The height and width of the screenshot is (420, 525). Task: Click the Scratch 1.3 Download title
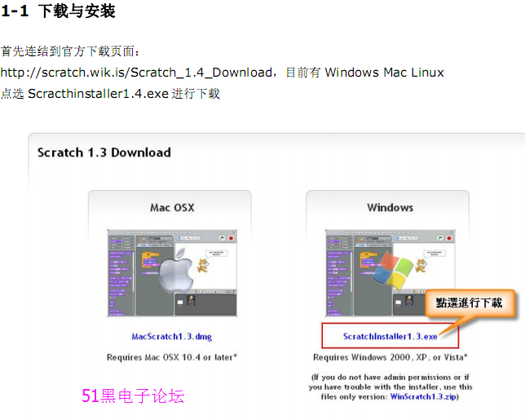click(x=104, y=153)
